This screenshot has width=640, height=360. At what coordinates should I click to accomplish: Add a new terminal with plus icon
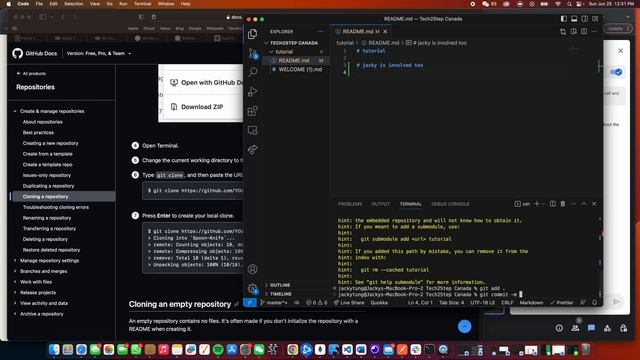(x=537, y=204)
